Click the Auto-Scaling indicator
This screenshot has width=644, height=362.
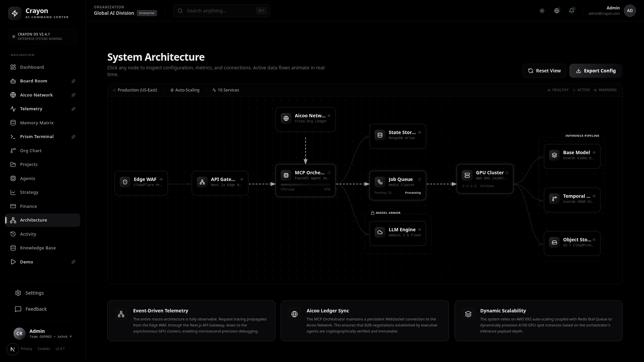pos(185,90)
